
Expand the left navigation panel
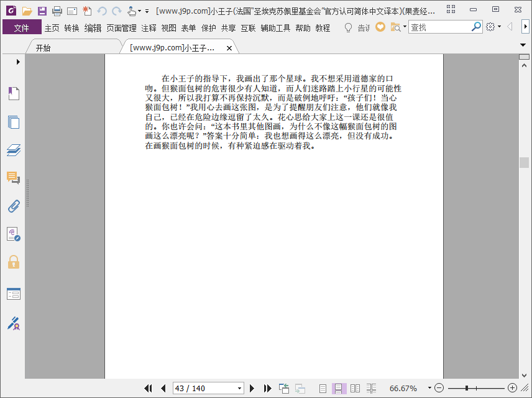(x=18, y=62)
